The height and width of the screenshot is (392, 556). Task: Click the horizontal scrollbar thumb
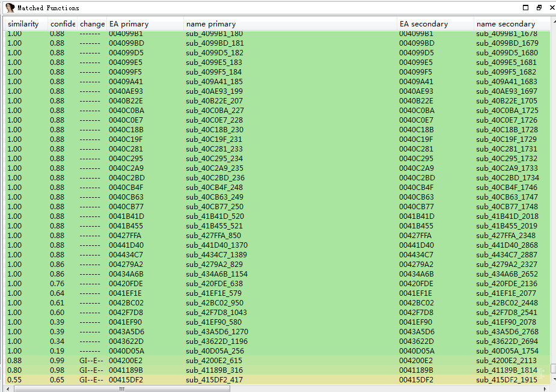[122, 389]
